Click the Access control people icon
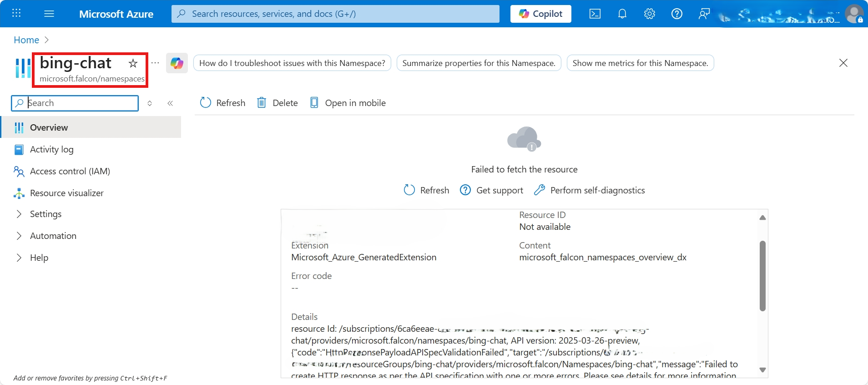 tap(19, 172)
